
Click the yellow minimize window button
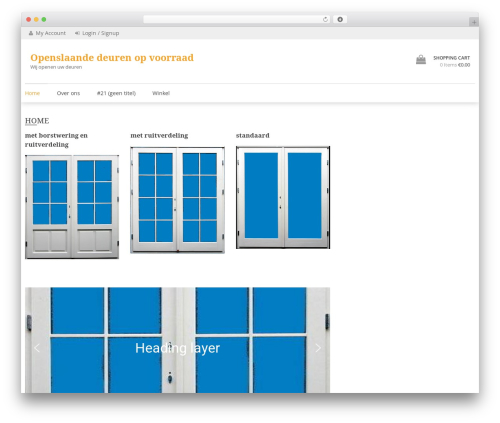(x=36, y=19)
